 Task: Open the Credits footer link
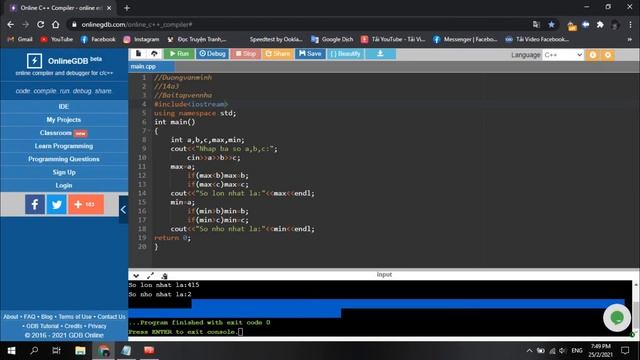(73, 326)
